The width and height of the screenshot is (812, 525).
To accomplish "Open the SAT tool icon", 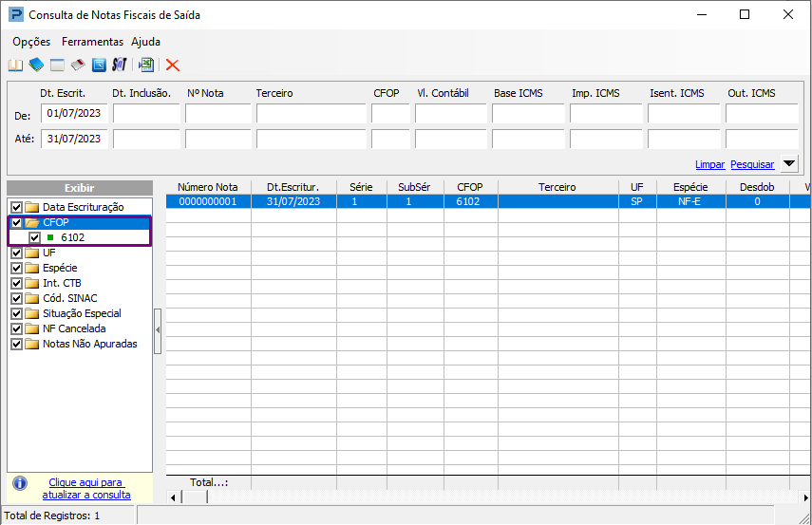I will tap(120, 65).
